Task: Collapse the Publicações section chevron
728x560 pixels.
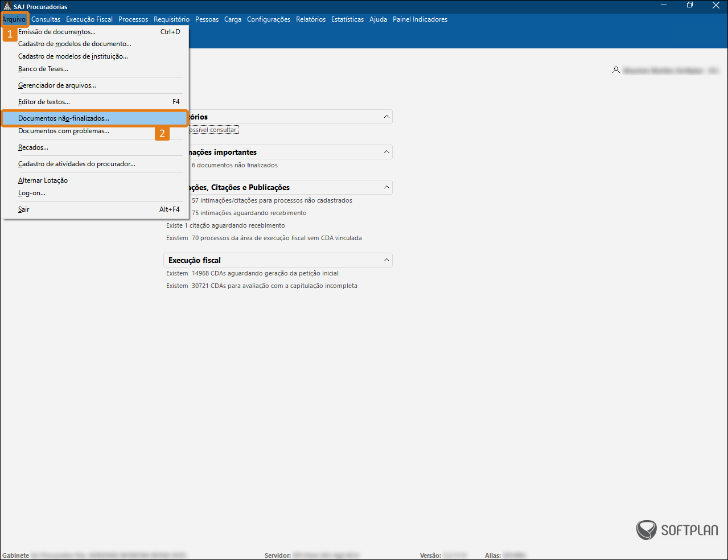Action: click(x=386, y=187)
